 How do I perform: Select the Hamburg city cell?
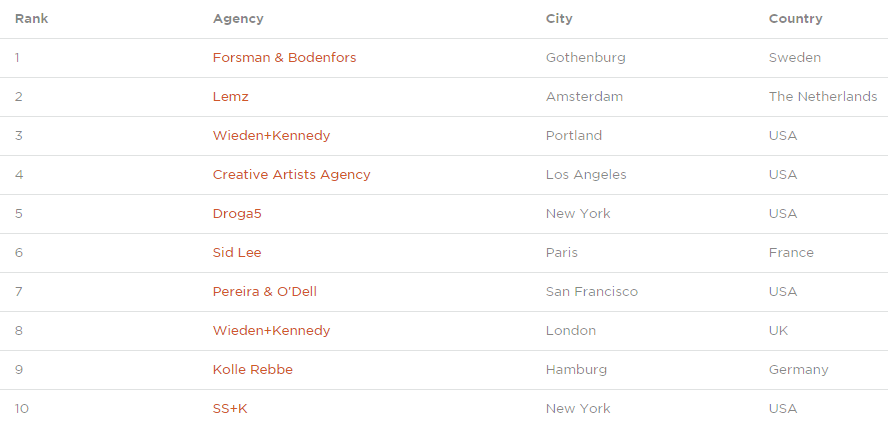point(576,370)
